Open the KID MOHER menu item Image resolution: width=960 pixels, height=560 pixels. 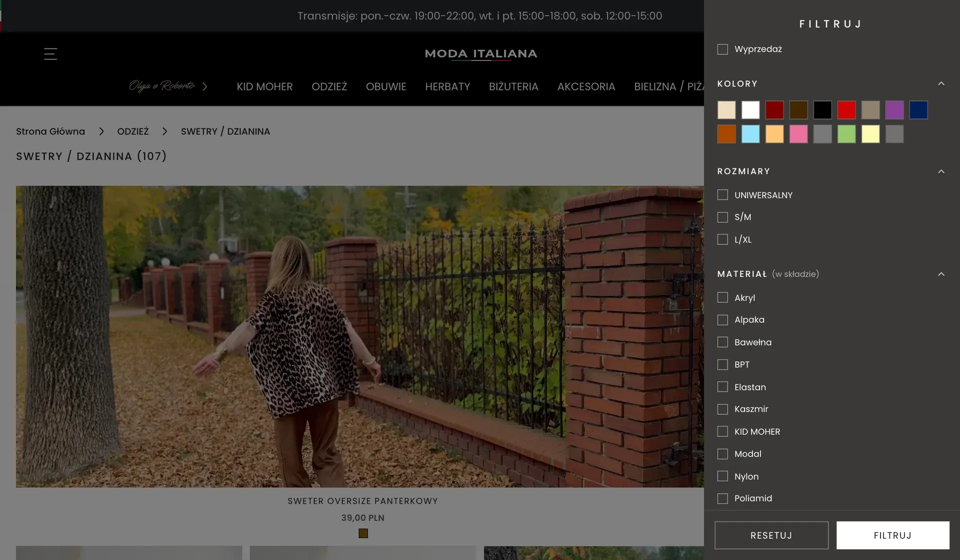[x=264, y=86]
